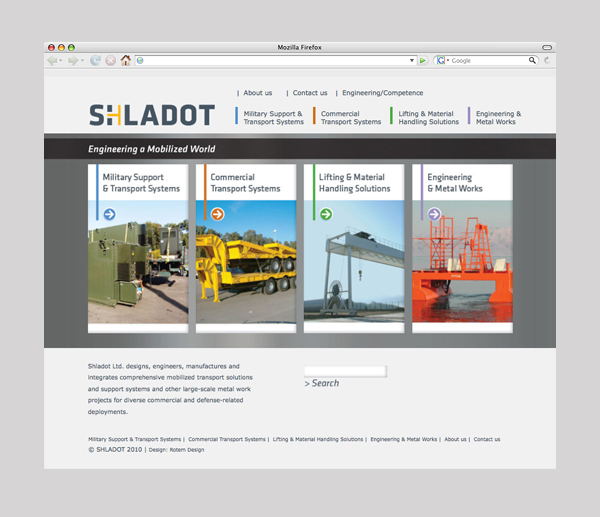The image size is (600, 517).
Task: Click the blue arrow on Military Support card
Action: coord(109,214)
